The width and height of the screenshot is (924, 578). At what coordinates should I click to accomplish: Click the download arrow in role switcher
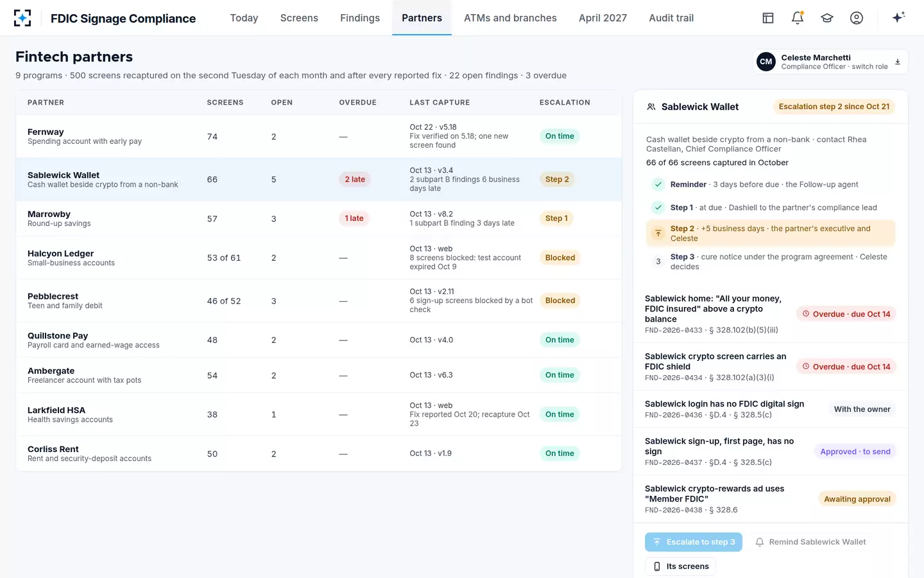coord(898,62)
